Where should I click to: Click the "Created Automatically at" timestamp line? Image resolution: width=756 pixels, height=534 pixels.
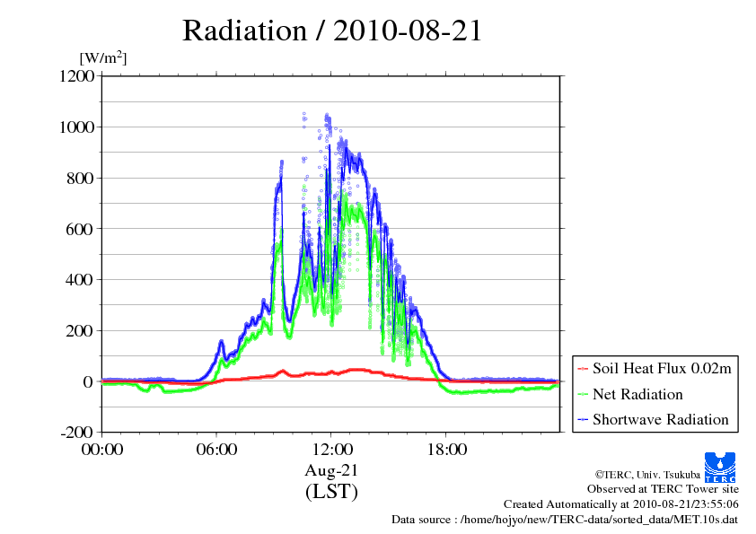point(621,504)
